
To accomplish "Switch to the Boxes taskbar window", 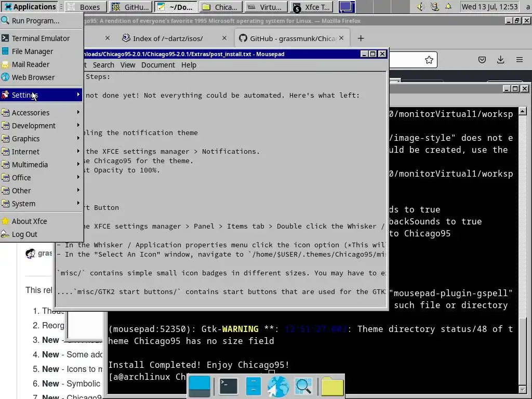I will tap(86, 7).
